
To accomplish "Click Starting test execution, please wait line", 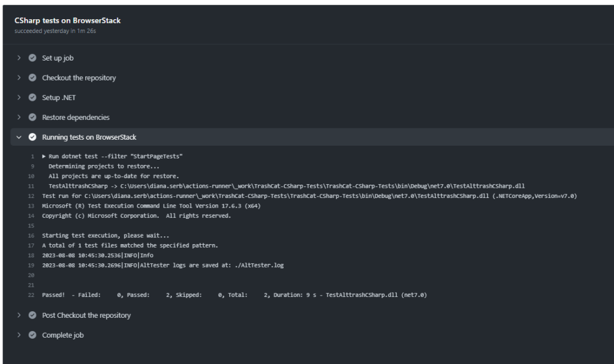I will (106, 236).
